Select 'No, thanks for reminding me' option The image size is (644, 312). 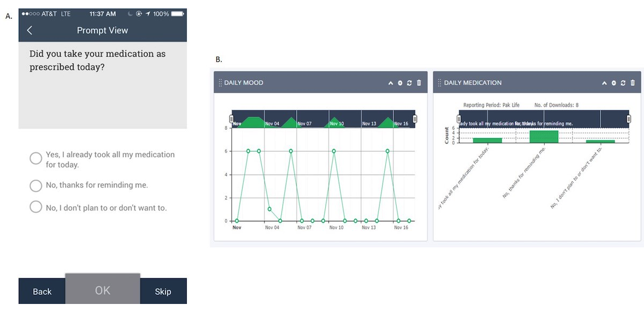point(36,185)
